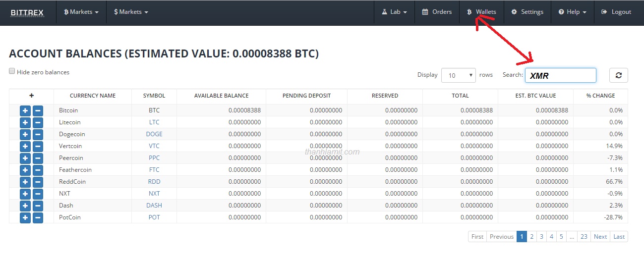Sort by Est. BTC Value column header
The width and height of the screenshot is (644, 262).
tap(535, 96)
